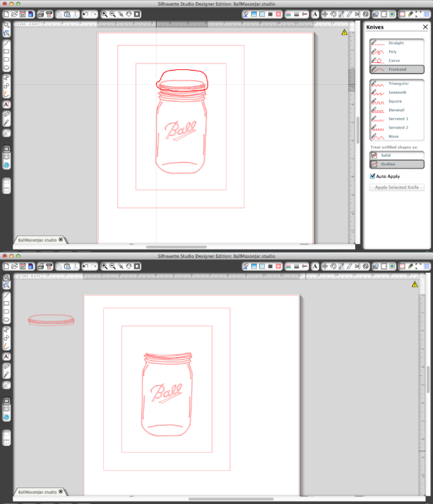Select the Rectangle tool in top window

tap(7, 51)
